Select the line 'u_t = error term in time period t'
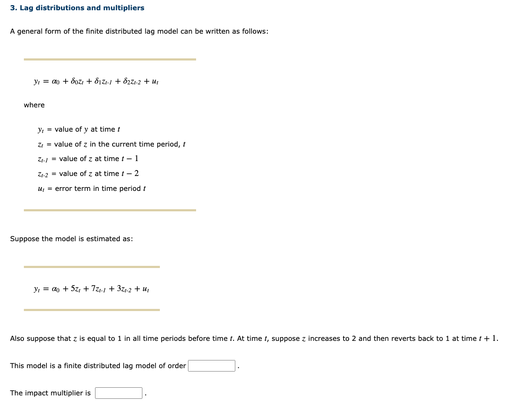This screenshot has height=415, width=532. coord(91,188)
